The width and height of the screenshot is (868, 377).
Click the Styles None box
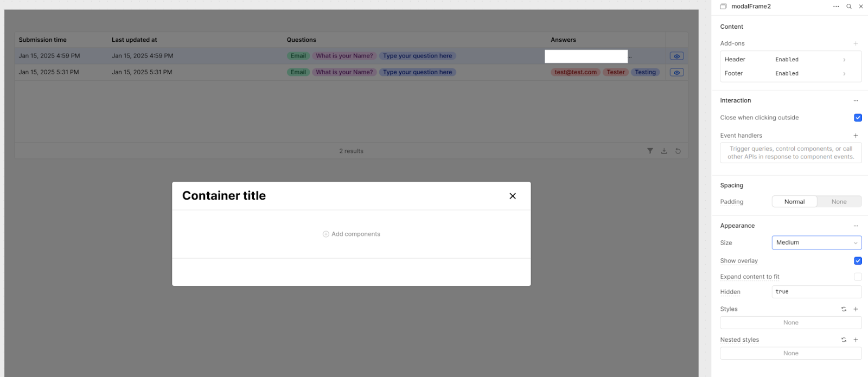(790, 323)
